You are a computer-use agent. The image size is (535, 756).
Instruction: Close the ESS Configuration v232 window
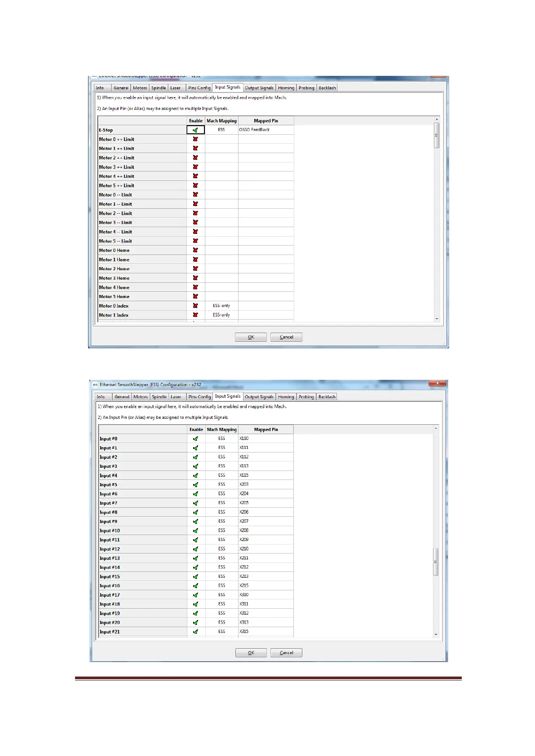click(x=438, y=383)
